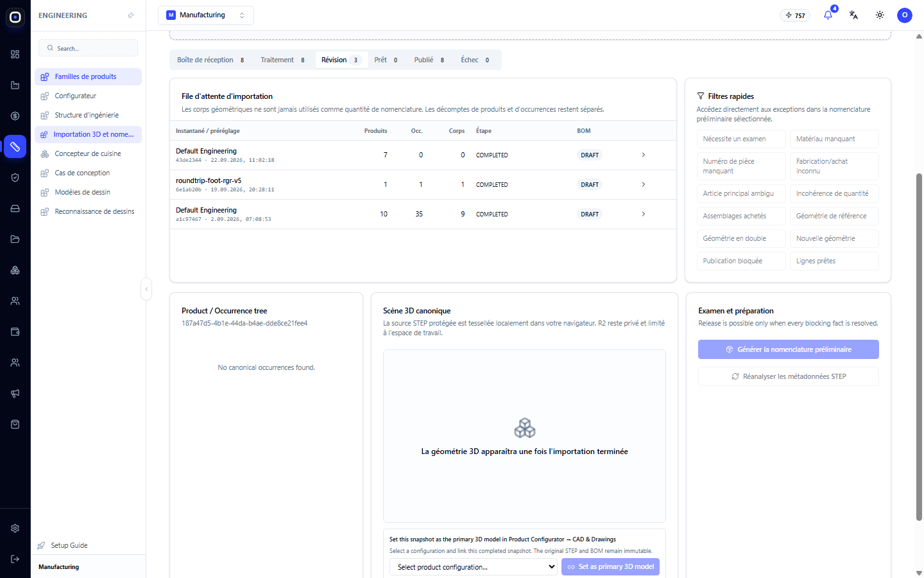This screenshot has width=924, height=578.
Task: Click Réanalyser les métadonnées STEP button
Action: point(788,376)
